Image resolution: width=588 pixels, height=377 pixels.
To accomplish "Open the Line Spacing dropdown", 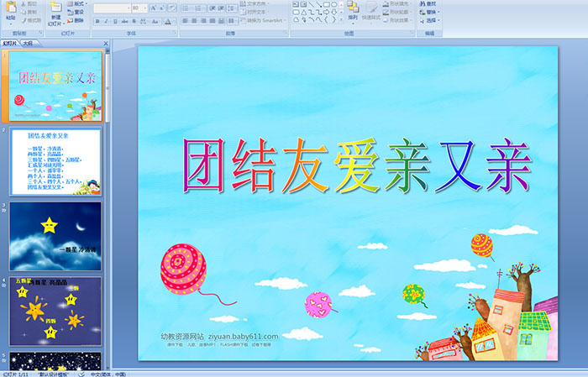I will pos(232,8).
